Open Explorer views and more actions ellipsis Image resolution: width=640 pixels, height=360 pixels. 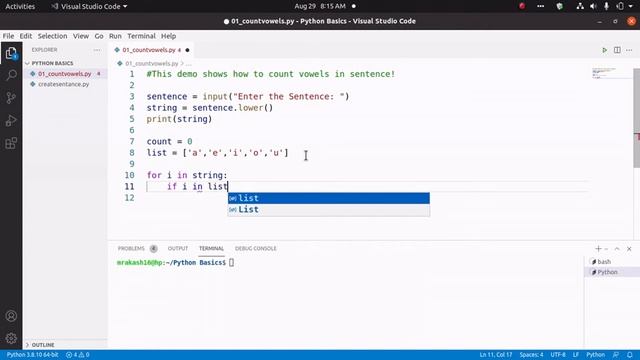coord(97,50)
